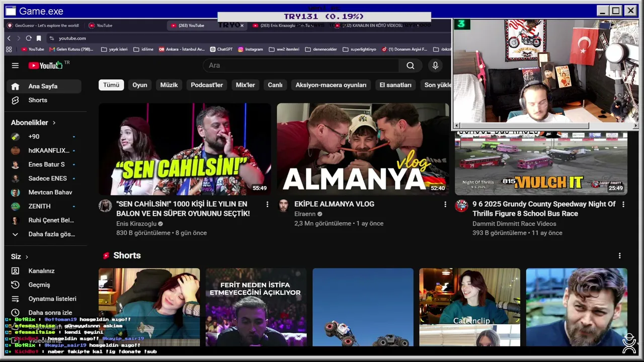Screen dimensions: 644x362
Task: Switch to the GeoGuessr browser tab
Action: (x=44, y=26)
